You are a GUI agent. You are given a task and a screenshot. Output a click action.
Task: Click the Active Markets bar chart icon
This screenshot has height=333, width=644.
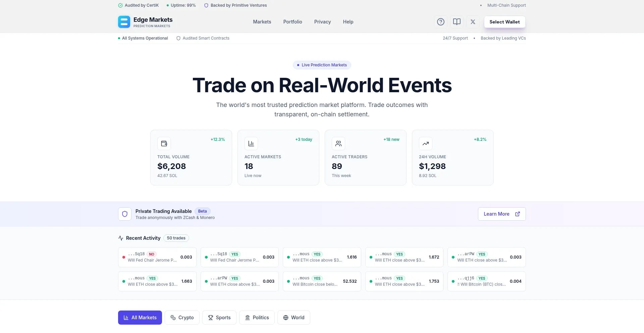click(251, 144)
